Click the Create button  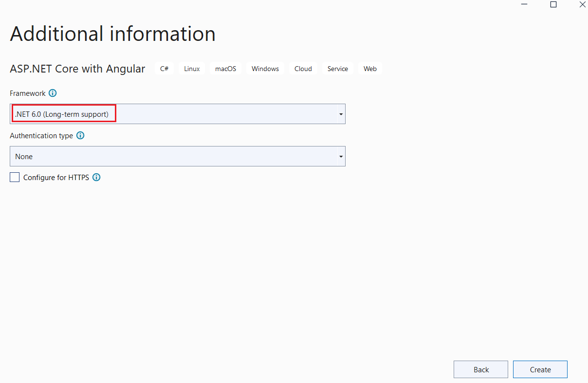(540, 369)
